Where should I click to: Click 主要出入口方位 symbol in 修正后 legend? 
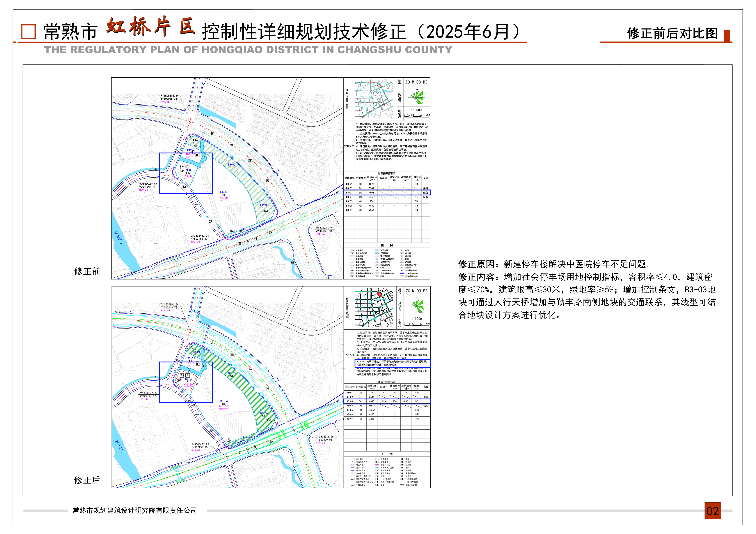pos(377,467)
